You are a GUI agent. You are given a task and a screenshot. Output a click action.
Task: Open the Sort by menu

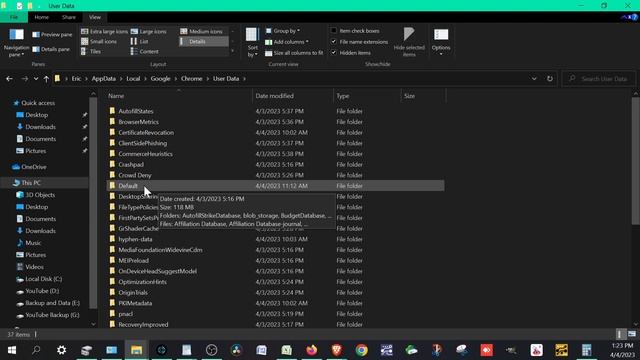tap(252, 42)
